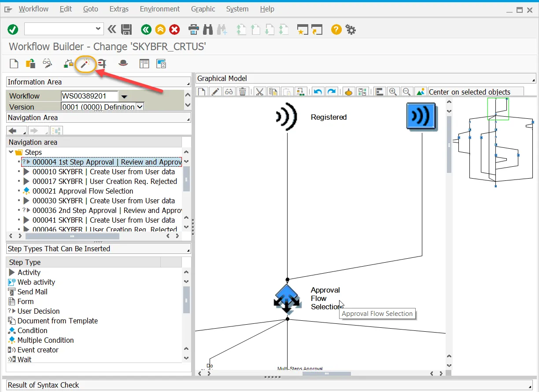
Task: Click Display glasses icon in Graphical Model
Action: coord(229,92)
